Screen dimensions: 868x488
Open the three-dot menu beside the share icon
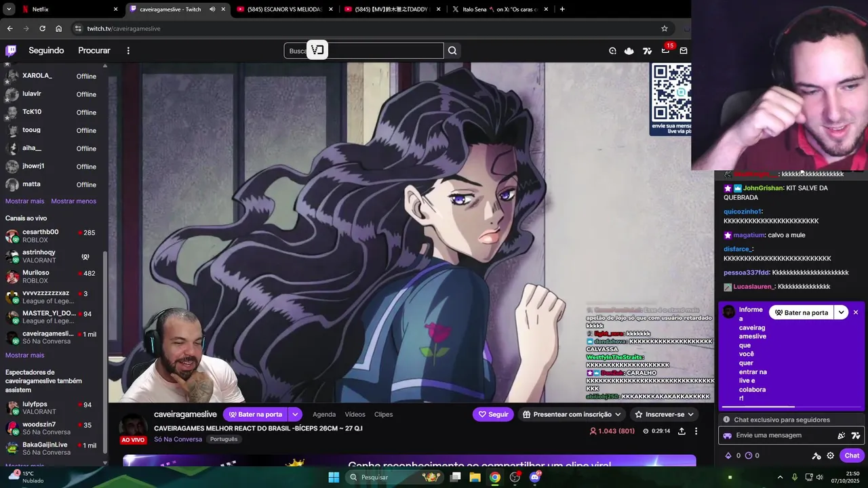(696, 431)
